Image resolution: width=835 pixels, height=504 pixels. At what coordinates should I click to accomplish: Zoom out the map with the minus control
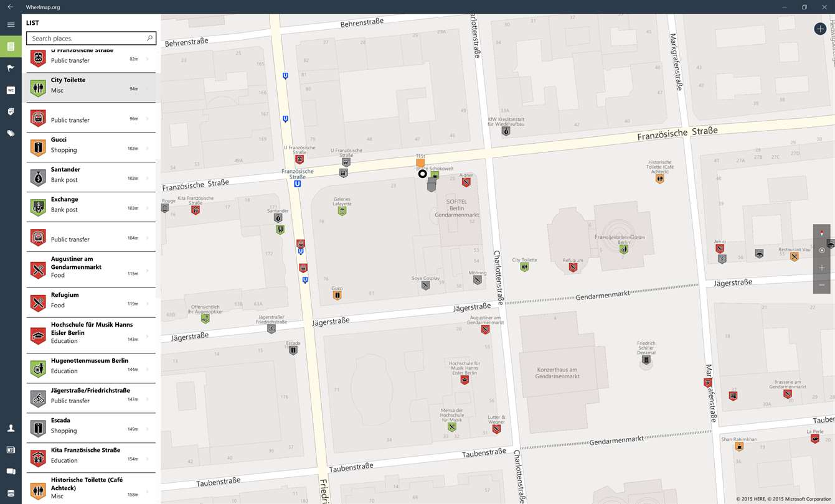coord(822,285)
